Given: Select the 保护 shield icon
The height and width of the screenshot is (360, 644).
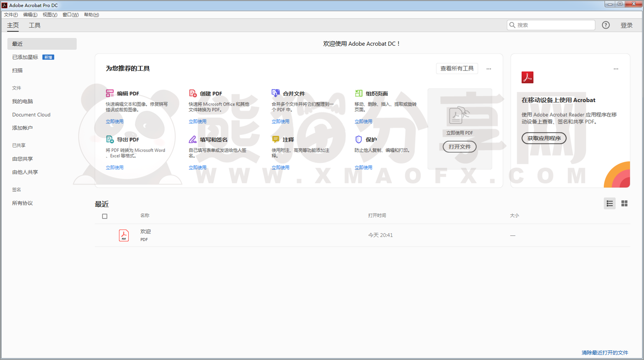Looking at the screenshot, I should (358, 139).
